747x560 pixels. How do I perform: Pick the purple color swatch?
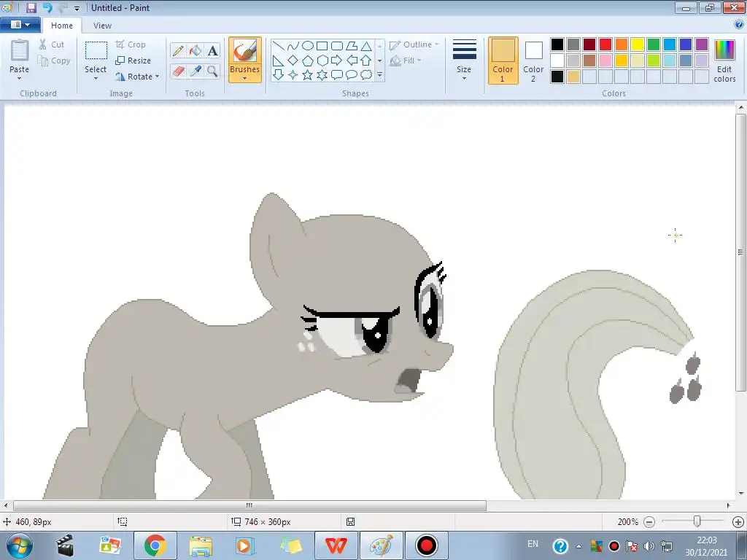tap(702, 44)
